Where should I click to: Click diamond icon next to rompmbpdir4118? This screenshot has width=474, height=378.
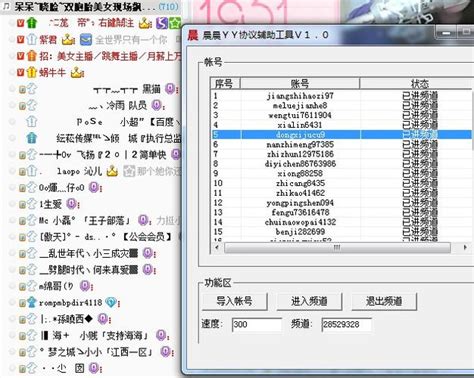point(111,302)
